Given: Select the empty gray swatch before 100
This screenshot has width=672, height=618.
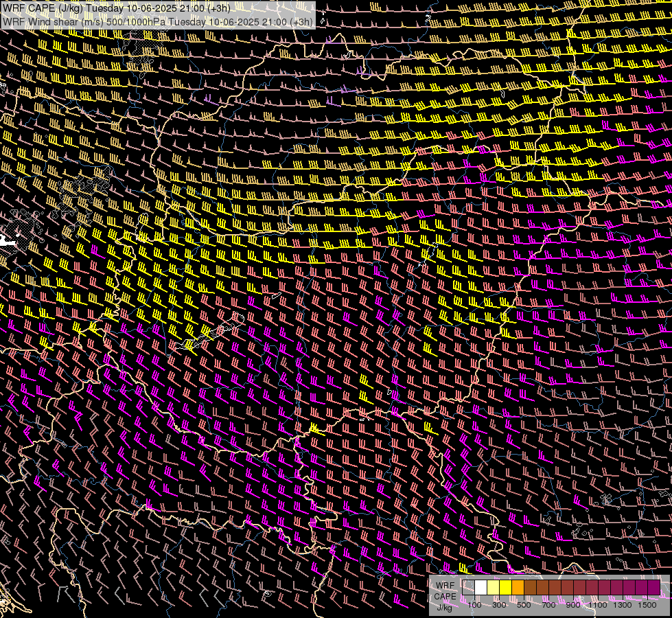Looking at the screenshot, I should pyautogui.click(x=468, y=587).
